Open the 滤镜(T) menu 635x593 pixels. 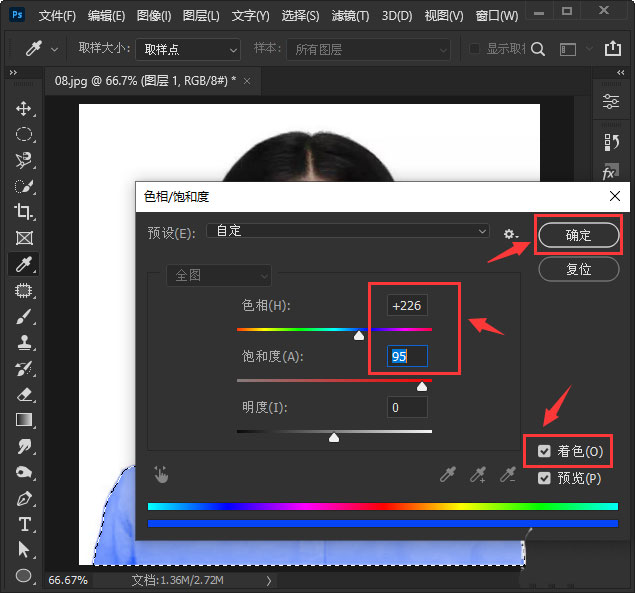(350, 16)
